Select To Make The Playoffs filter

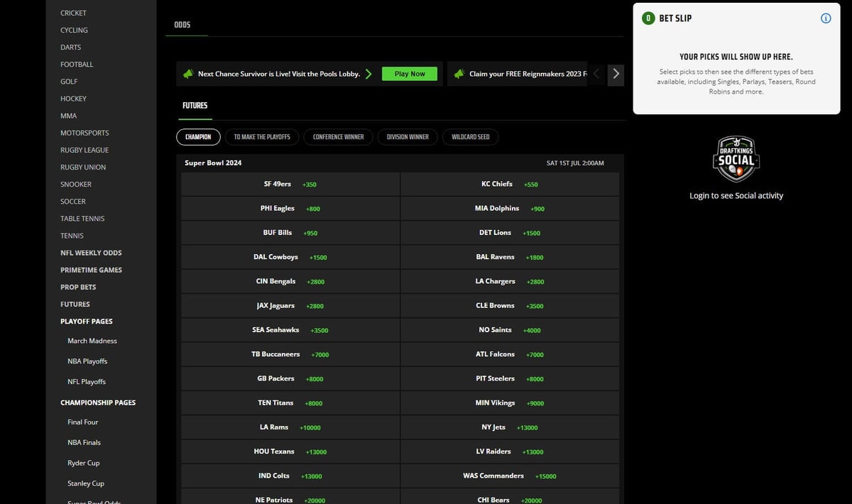pos(262,137)
